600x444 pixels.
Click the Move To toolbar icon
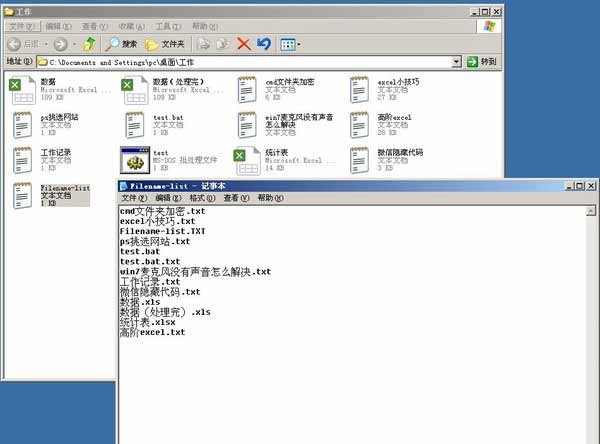point(203,44)
